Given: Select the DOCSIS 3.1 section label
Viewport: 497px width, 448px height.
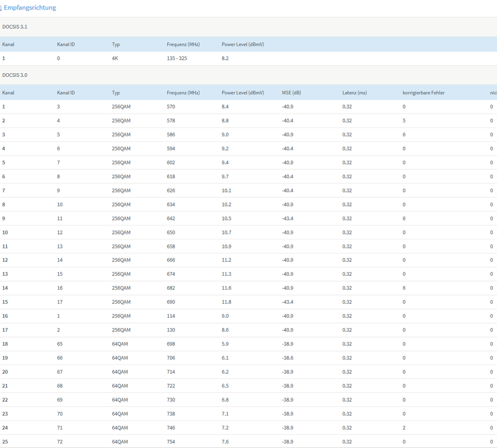Looking at the screenshot, I should coord(15,27).
